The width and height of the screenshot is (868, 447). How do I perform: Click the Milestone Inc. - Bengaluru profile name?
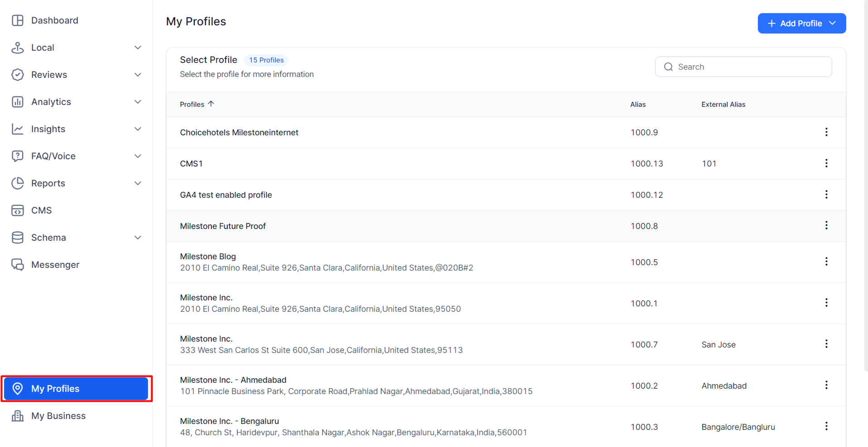[230, 421]
